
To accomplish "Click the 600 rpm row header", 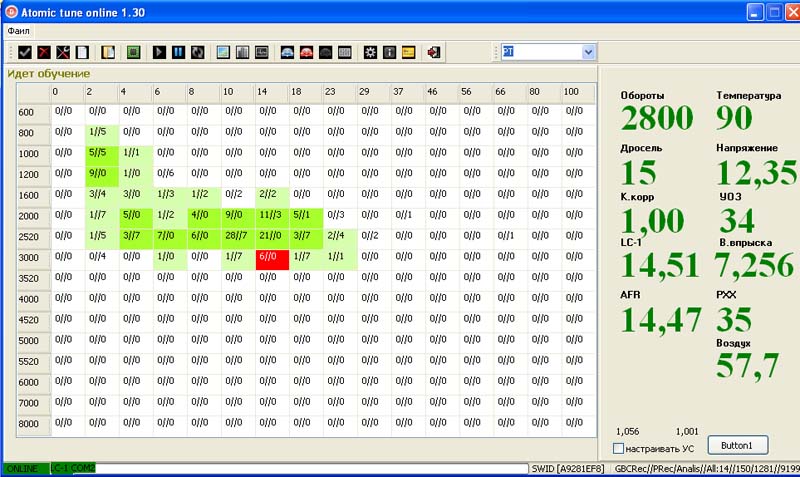I will coord(34,113).
